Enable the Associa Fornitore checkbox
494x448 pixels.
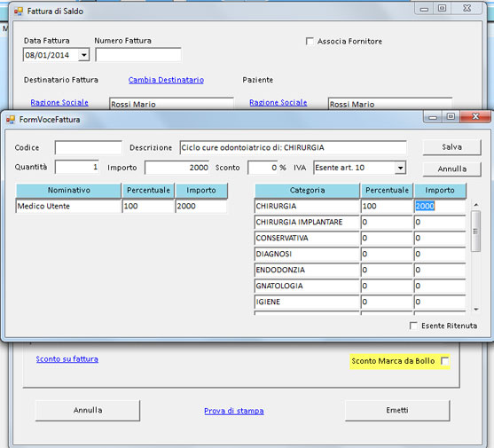310,41
